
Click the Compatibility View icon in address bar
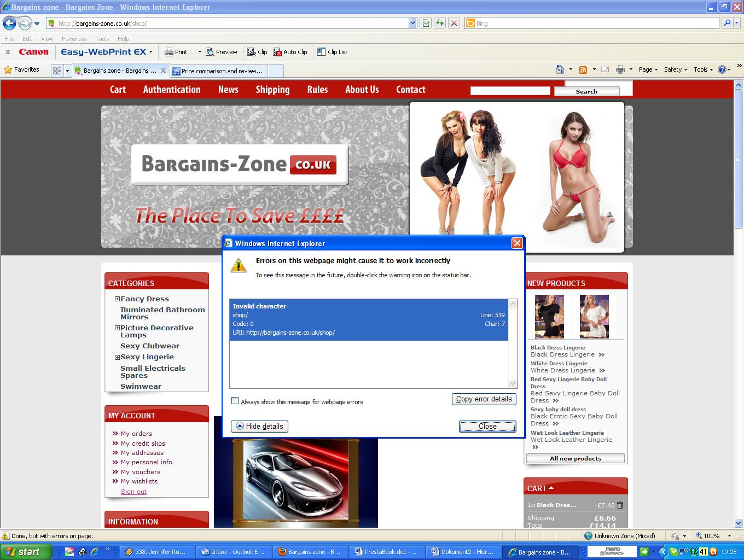(x=425, y=23)
